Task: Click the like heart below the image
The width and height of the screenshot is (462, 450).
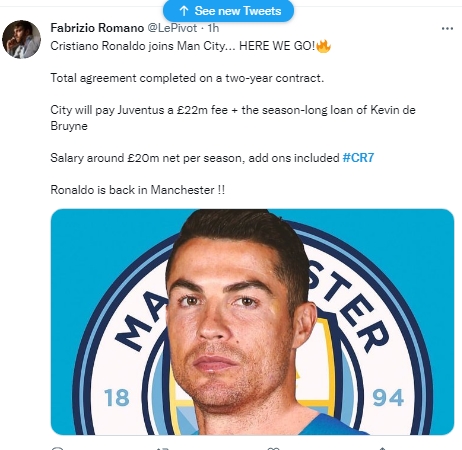Action: point(273,448)
